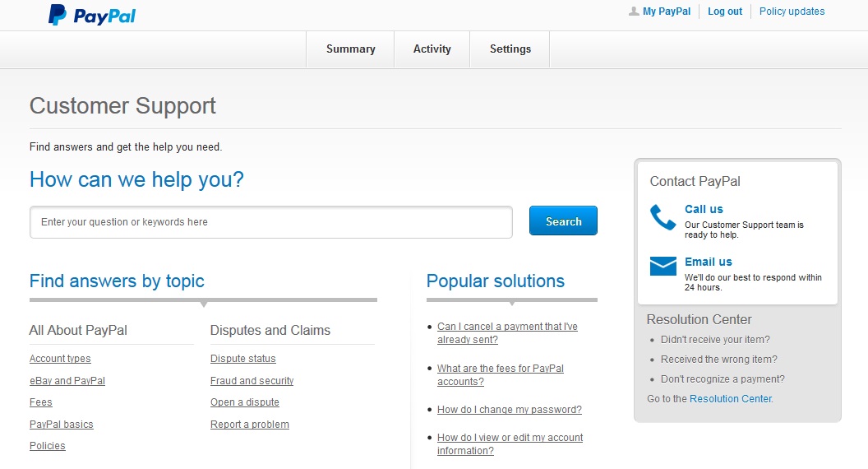Open 'How do I change my password?'
The width and height of the screenshot is (868, 469).
tap(510, 410)
